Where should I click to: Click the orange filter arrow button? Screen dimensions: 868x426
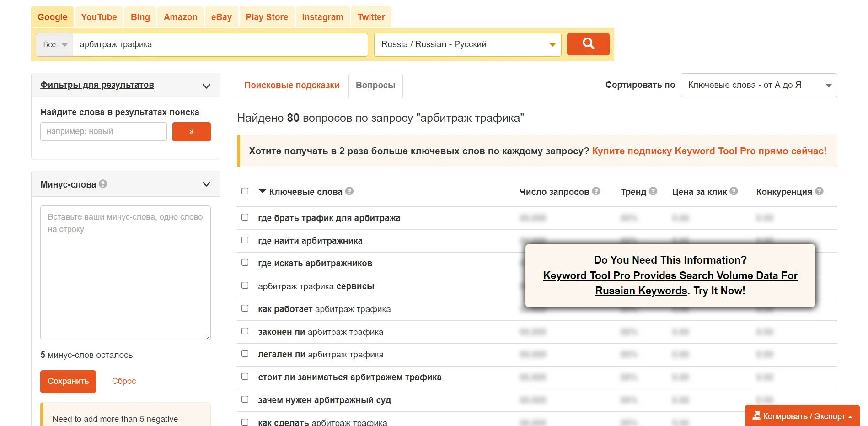point(191,132)
